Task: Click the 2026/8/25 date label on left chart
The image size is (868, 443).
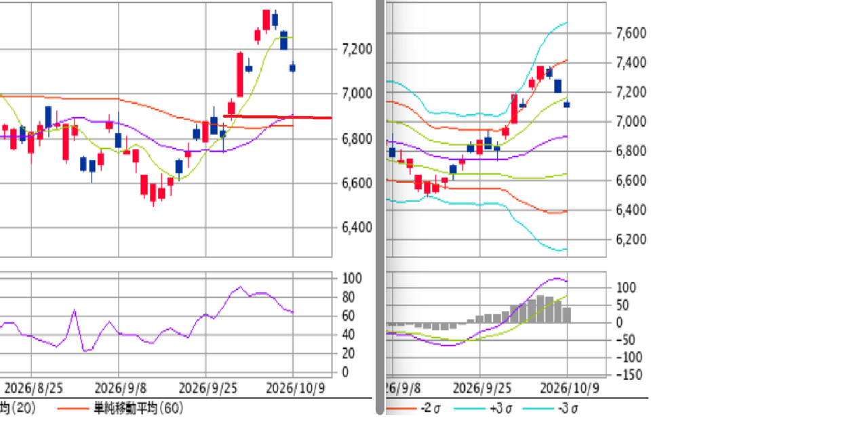Action: point(34,388)
